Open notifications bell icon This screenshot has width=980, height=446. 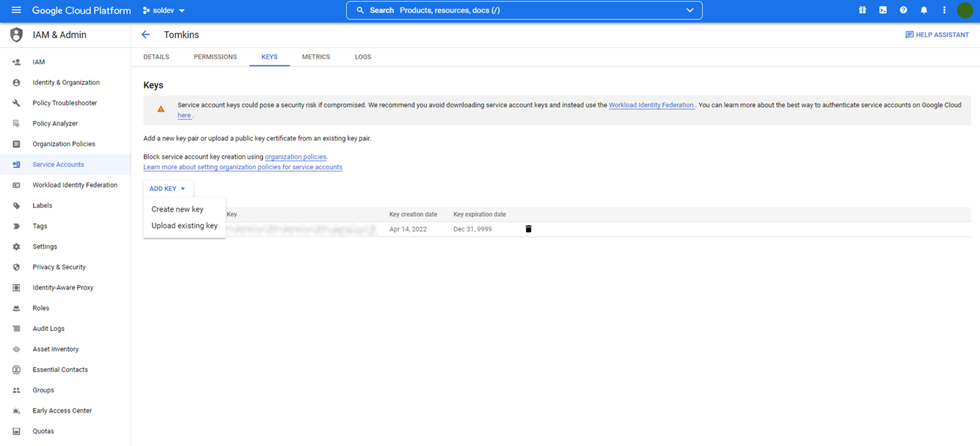924,10
